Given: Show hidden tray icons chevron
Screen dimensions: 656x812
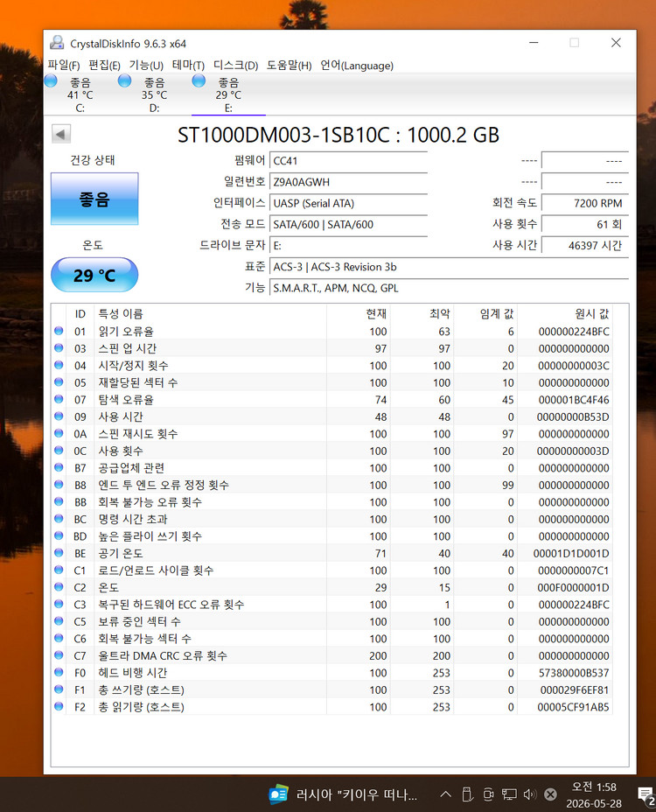Looking at the screenshot, I should (445, 794).
